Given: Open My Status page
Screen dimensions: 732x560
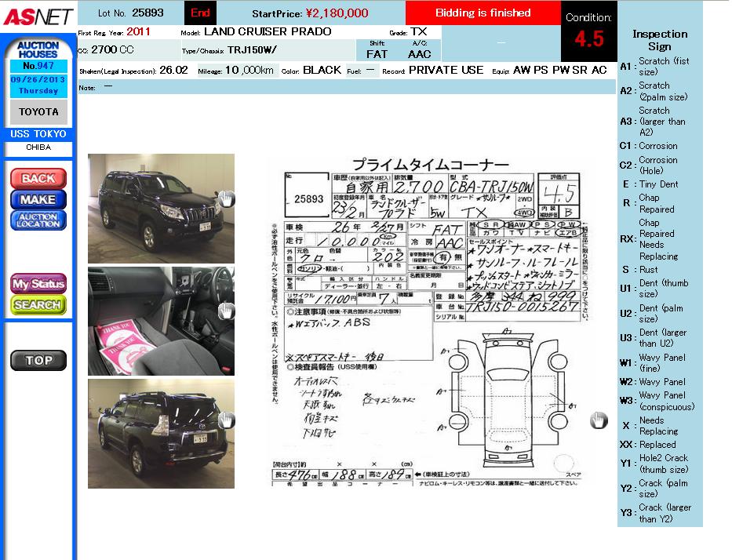Looking at the screenshot, I should (38, 283).
